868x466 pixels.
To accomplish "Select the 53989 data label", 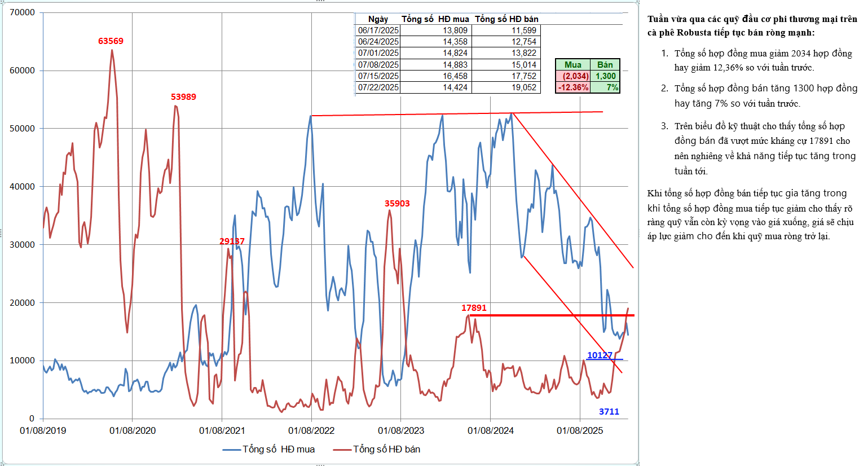I will [x=183, y=97].
